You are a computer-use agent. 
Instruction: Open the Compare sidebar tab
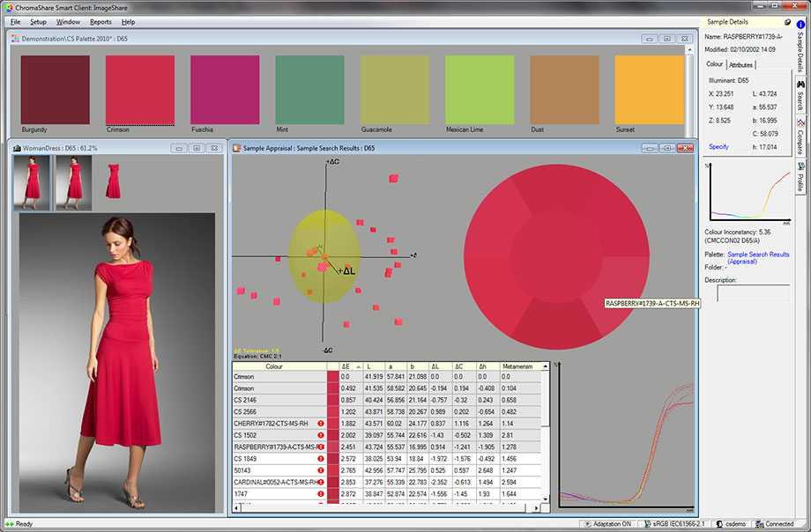pos(800,137)
